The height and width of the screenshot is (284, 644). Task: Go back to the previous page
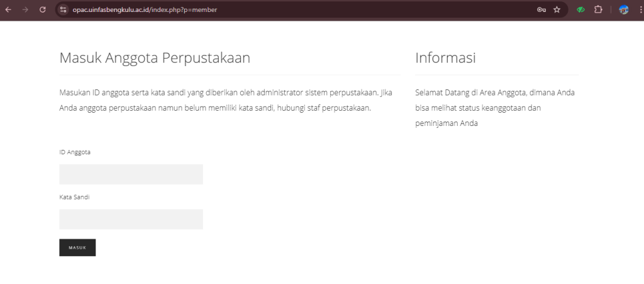(8, 9)
